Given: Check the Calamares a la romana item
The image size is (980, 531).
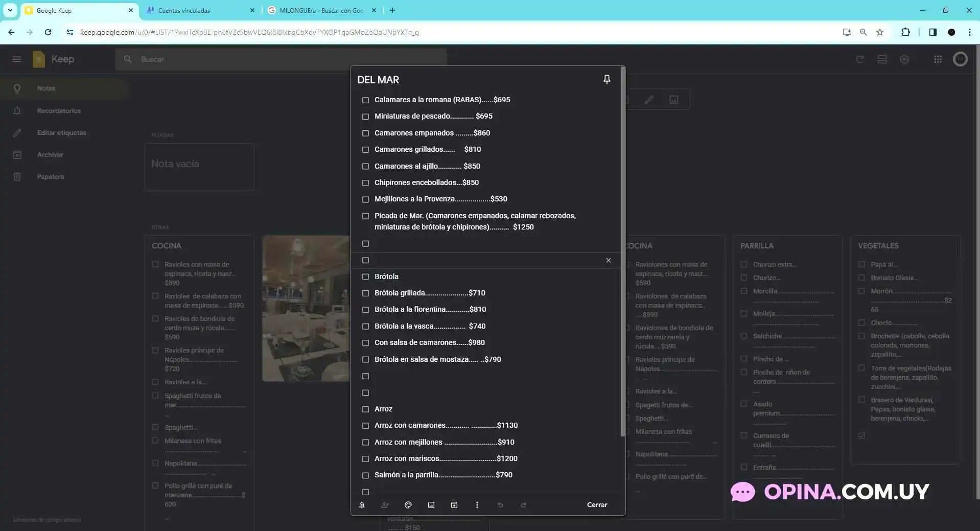Looking at the screenshot, I should pos(365,100).
